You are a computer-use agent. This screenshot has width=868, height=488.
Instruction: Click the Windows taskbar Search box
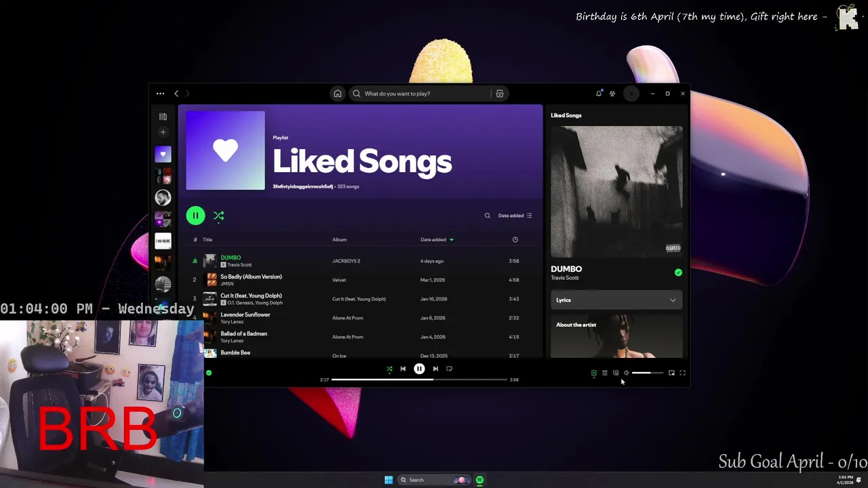(435, 480)
